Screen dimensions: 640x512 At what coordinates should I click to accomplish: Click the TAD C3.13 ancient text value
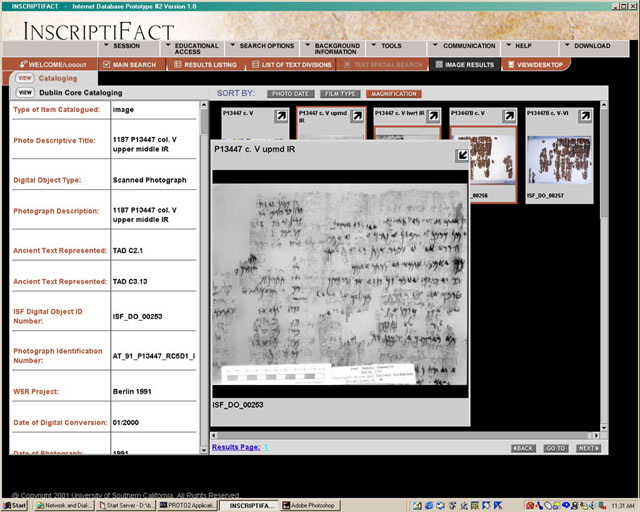coord(130,282)
